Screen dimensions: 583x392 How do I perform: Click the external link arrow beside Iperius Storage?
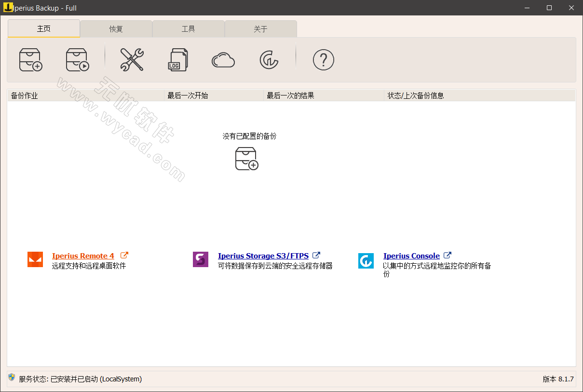(316, 255)
